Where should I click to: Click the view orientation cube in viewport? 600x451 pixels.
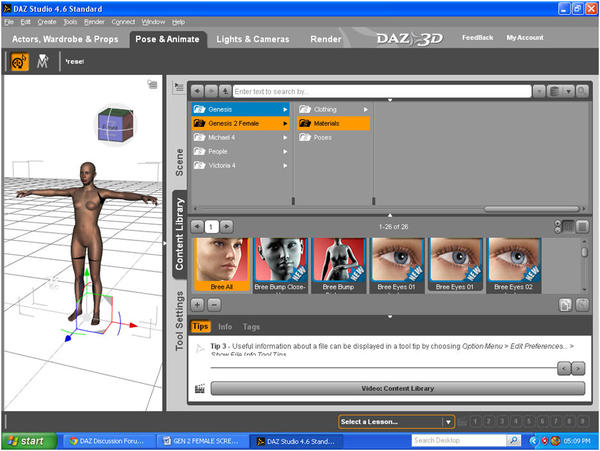click(x=116, y=124)
